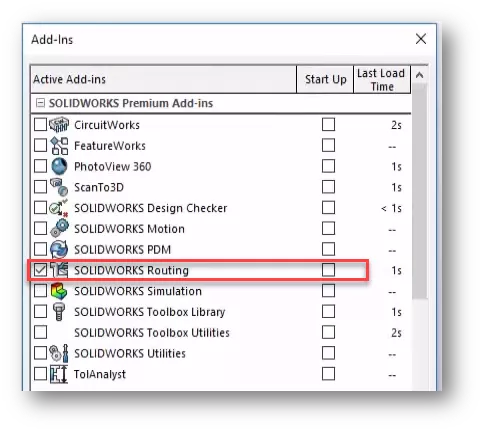484x433 pixels.
Task: Enable PhotoView 360 active add-in checkbox
Action: 40,166
